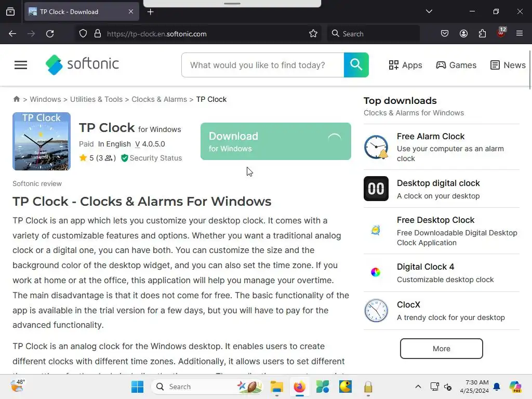Open the Firefox View icon
This screenshot has width=532, height=399.
[x=10, y=12]
